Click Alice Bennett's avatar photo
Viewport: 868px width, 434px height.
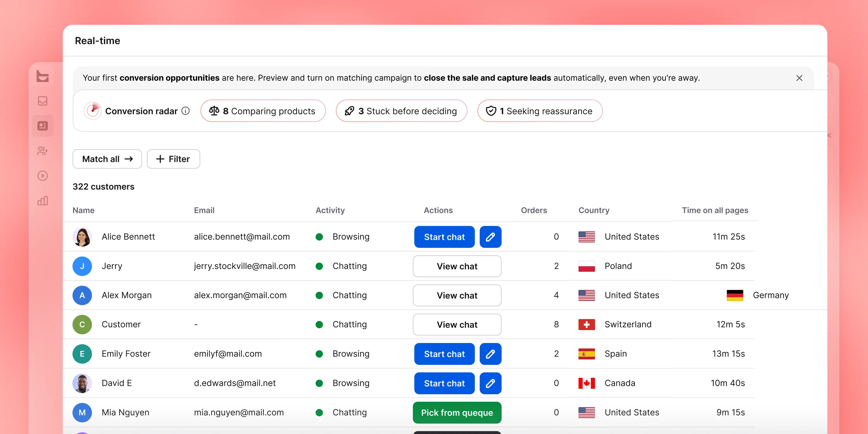point(82,237)
